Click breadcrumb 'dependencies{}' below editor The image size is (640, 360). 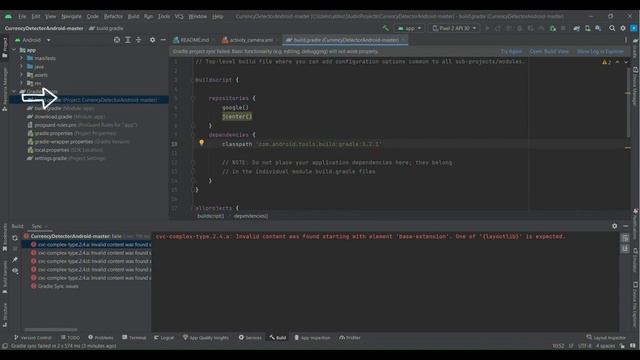click(x=251, y=216)
